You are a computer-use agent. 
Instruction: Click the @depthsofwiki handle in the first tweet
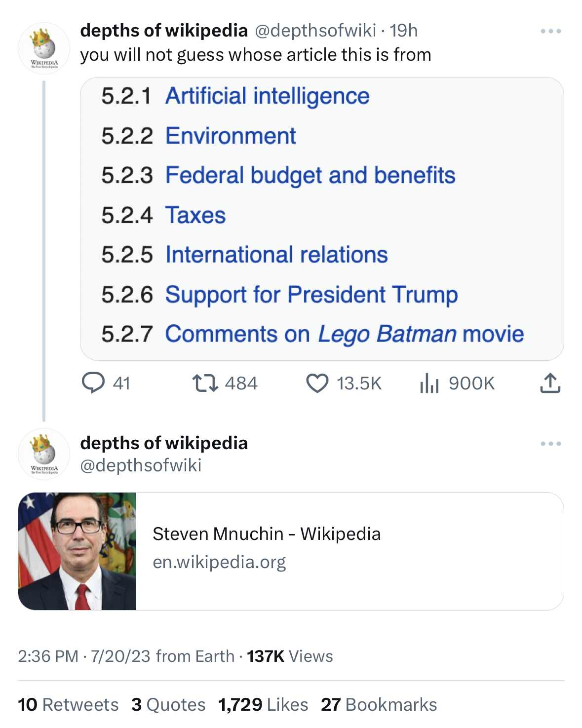pyautogui.click(x=315, y=31)
